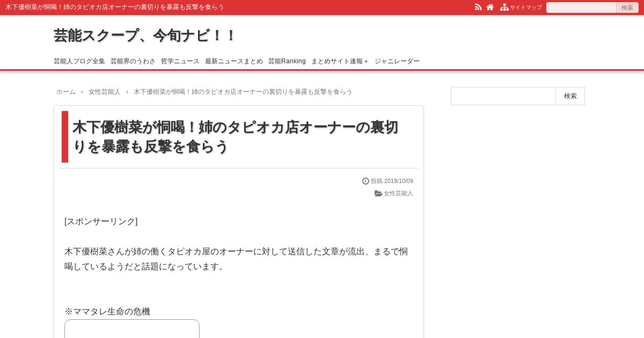Click the sidebar 検索 button
The width and height of the screenshot is (644, 338).
(x=570, y=96)
